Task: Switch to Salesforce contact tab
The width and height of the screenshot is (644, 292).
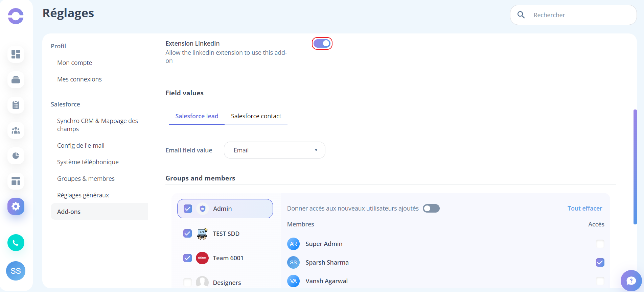Action: [x=256, y=116]
